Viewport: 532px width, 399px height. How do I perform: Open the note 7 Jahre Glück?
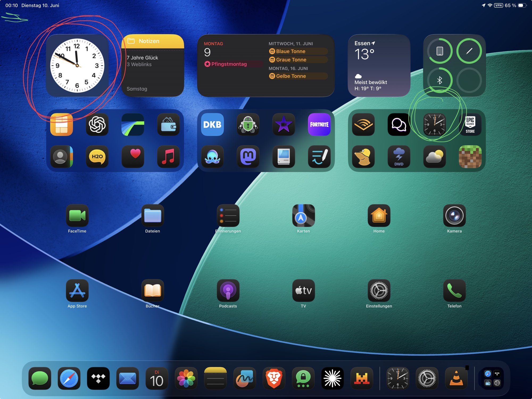coord(143,58)
